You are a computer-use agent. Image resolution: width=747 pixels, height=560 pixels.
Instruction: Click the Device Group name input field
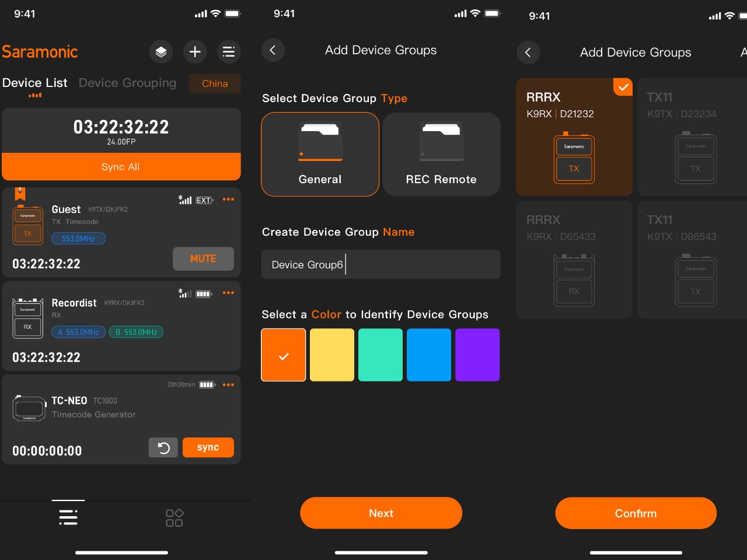point(381,264)
